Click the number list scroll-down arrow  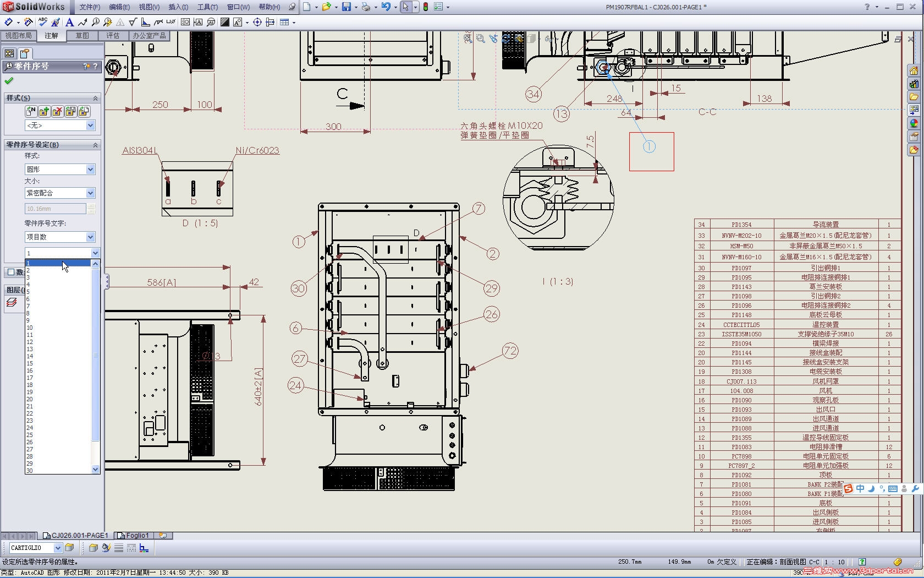[x=95, y=470]
